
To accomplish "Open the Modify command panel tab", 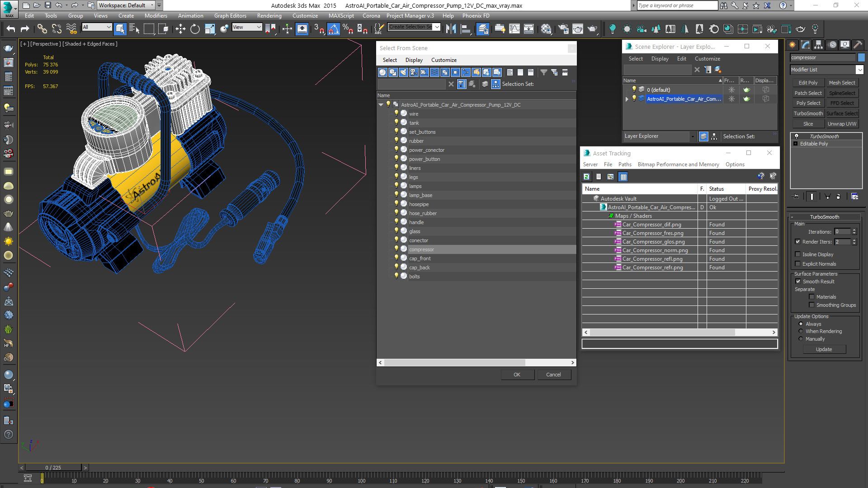I will [x=806, y=45].
